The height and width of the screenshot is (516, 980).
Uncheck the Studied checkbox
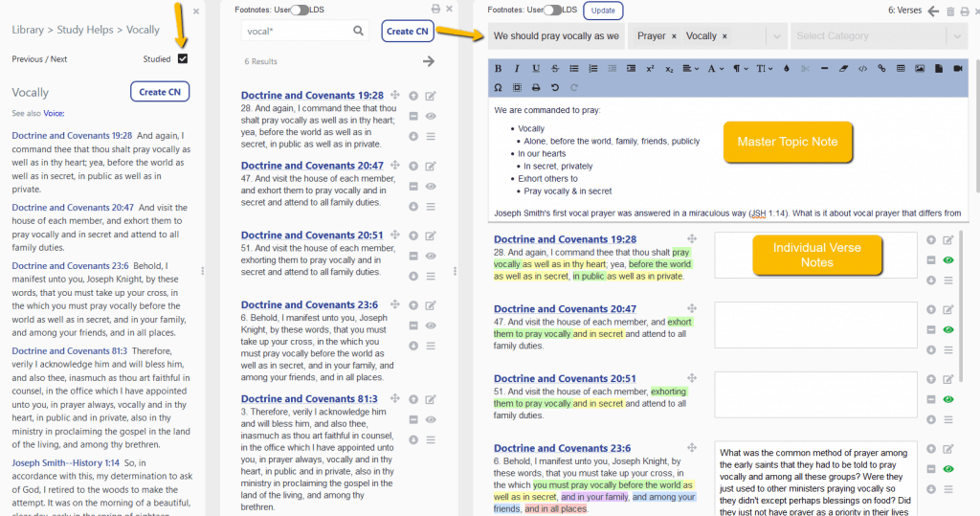183,58
